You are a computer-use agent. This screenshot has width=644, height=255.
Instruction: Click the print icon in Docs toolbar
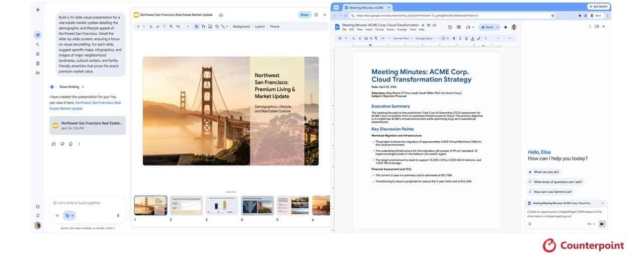pos(366,38)
